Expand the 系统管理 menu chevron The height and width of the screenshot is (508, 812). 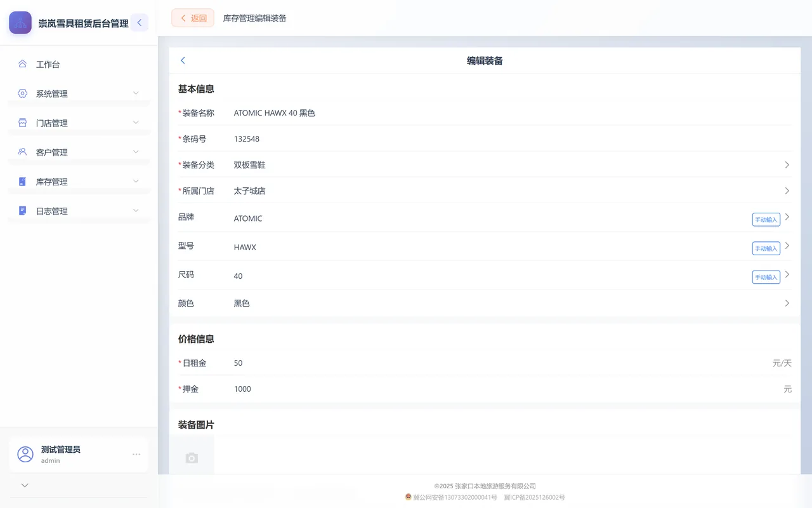[x=136, y=93]
